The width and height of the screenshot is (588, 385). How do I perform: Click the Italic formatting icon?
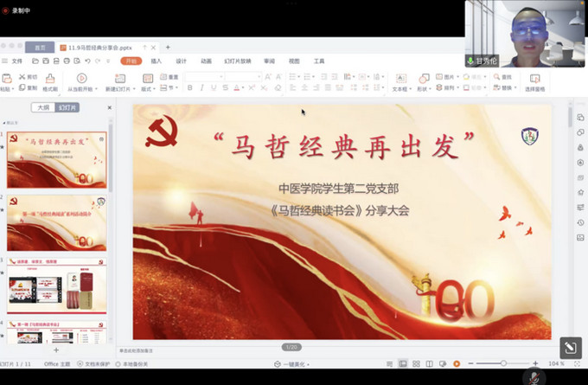[x=201, y=88]
